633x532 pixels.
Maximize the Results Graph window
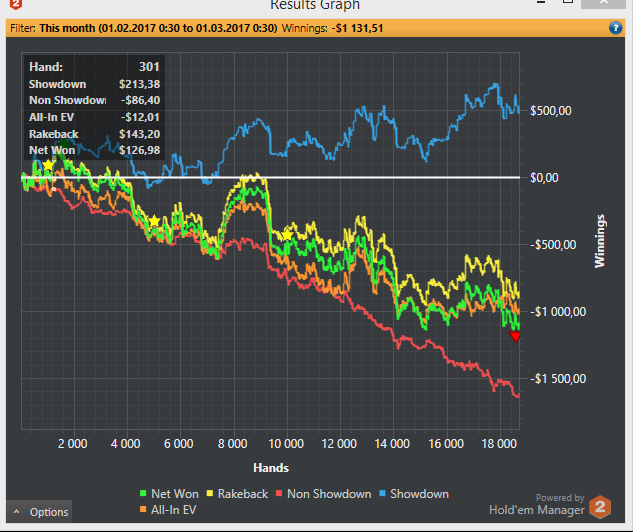pos(568,2)
